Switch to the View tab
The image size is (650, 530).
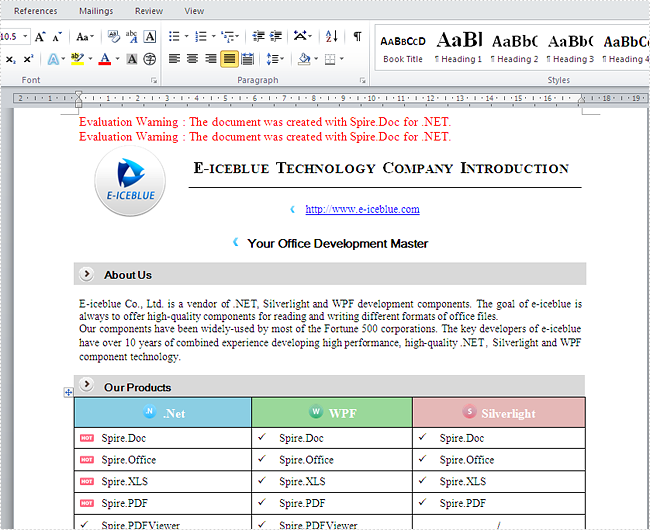(x=194, y=11)
